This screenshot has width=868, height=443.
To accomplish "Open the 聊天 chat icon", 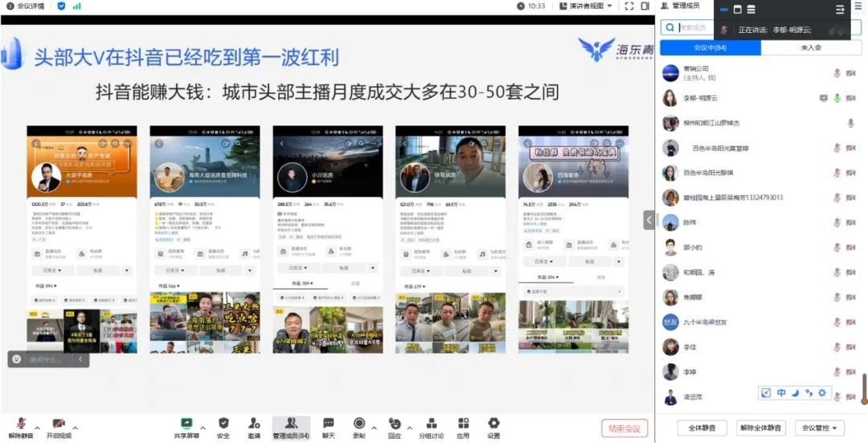I will [328, 423].
